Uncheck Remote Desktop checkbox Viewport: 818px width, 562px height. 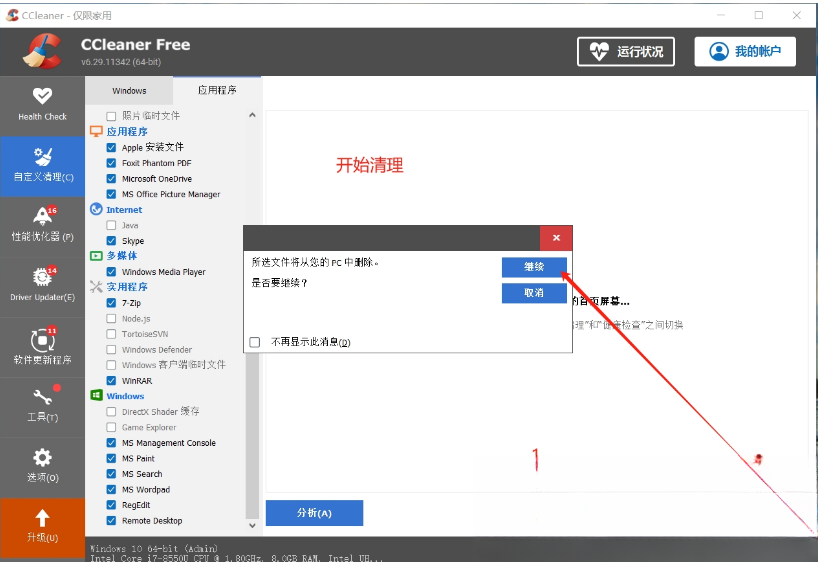pyautogui.click(x=111, y=520)
